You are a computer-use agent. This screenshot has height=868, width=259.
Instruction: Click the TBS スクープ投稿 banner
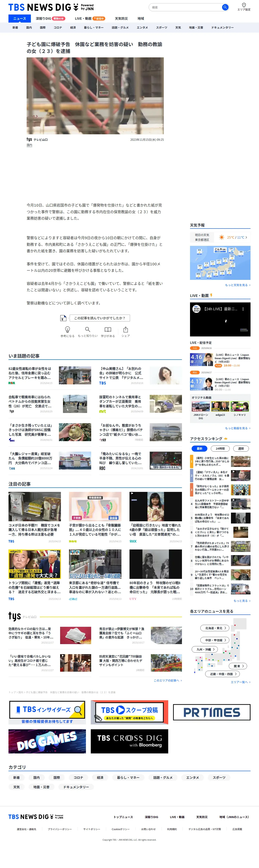pos(129,712)
